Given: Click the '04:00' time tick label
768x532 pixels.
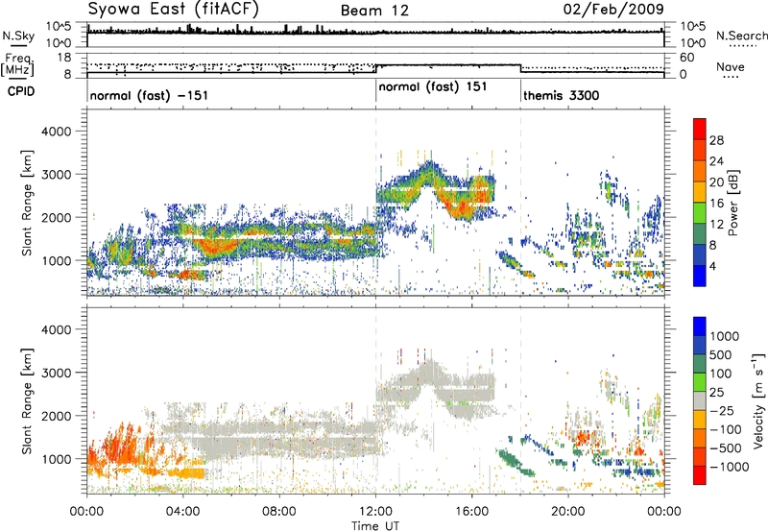Looking at the screenshot, I should pyautogui.click(x=183, y=512).
